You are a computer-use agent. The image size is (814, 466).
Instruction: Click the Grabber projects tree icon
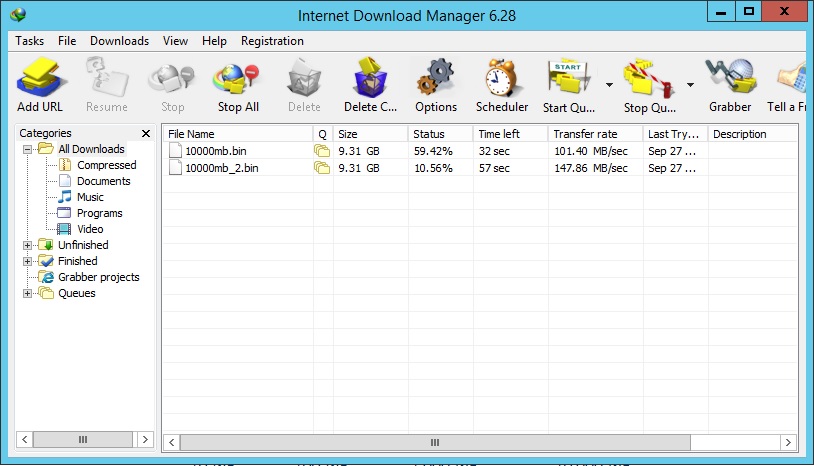46,277
